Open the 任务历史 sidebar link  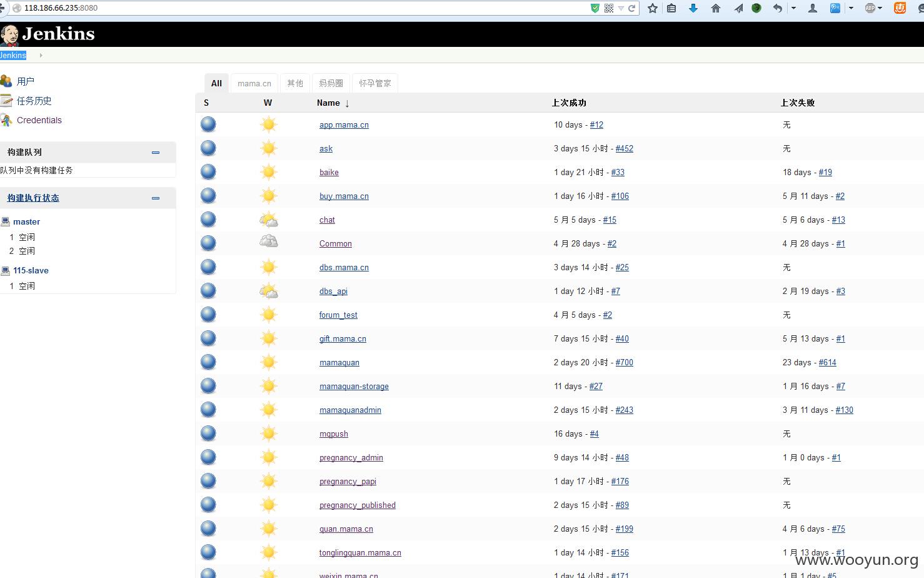coord(34,101)
